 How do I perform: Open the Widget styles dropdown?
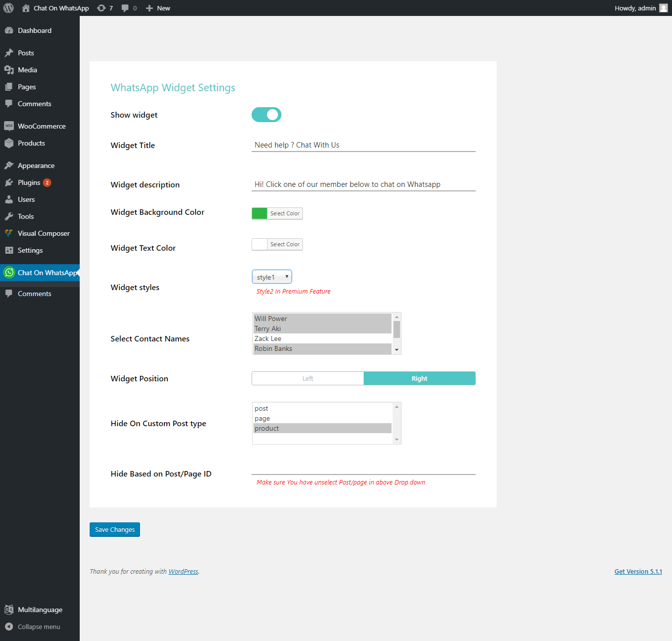(272, 277)
